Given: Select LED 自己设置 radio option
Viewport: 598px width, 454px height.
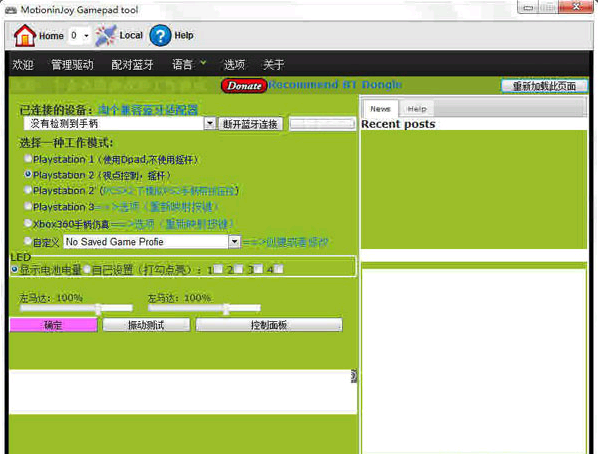Looking at the screenshot, I should coord(87,269).
